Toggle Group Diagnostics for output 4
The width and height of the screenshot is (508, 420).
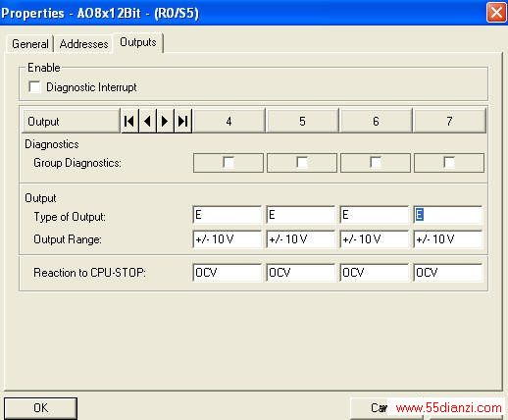pos(229,162)
